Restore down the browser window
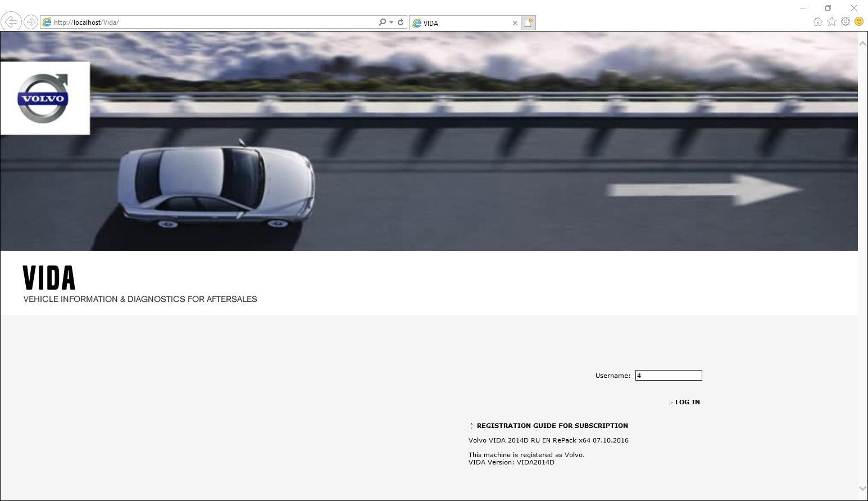Viewport: 868px width, 501px height. 828,8
